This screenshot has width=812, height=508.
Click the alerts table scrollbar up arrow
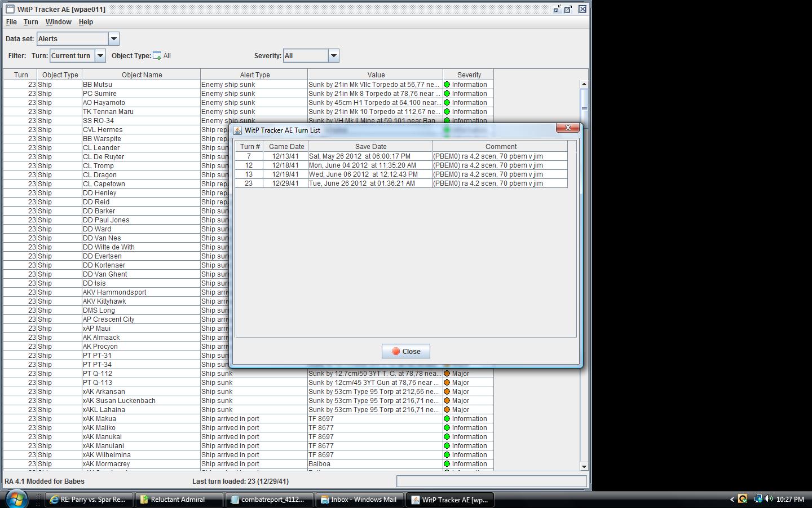click(584, 84)
